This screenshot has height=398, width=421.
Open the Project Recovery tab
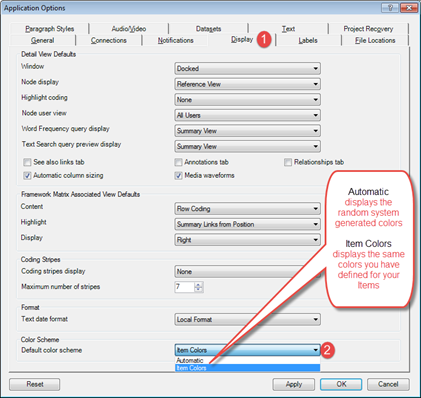pos(368,29)
